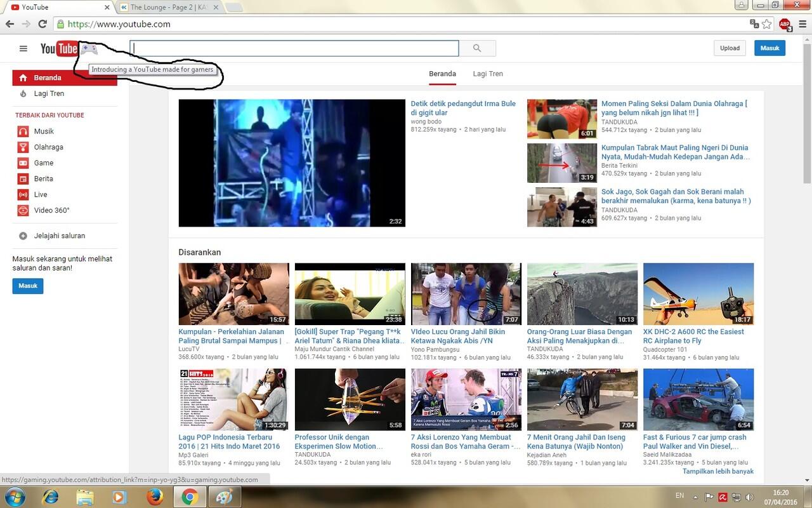Open the LucuTV channel name

189,349
